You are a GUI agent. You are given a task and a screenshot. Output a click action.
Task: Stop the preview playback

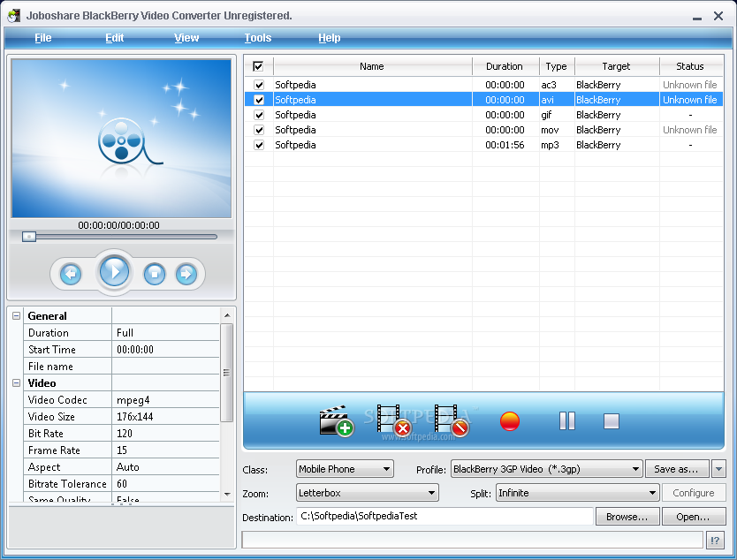154,274
